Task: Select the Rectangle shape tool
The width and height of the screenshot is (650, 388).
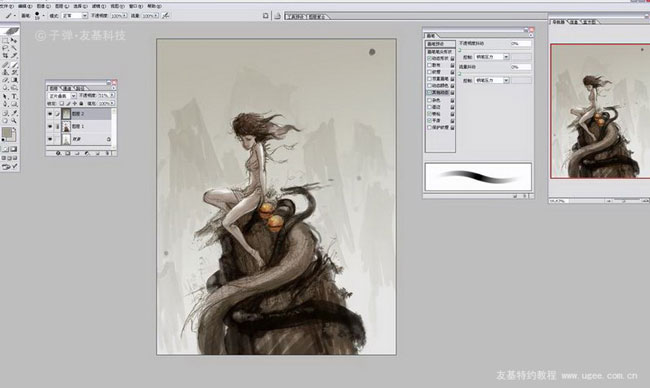Action: (x=15, y=104)
